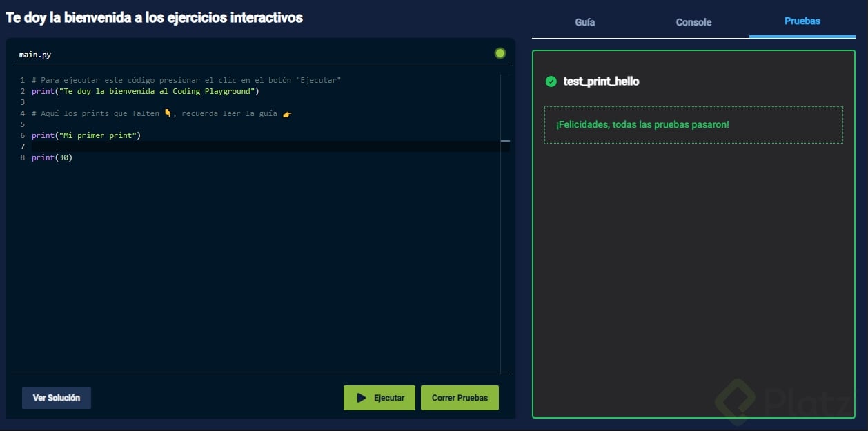Switch to the Guía tab

[x=585, y=22]
